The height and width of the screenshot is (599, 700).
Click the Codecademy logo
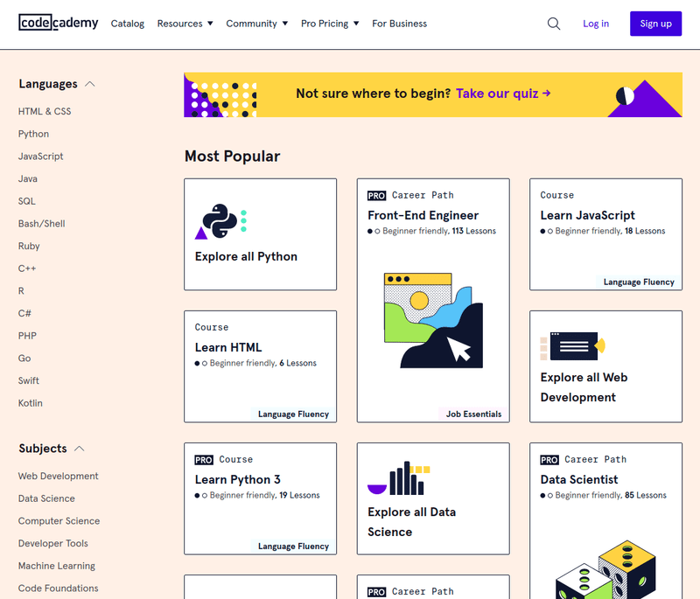[59, 23]
